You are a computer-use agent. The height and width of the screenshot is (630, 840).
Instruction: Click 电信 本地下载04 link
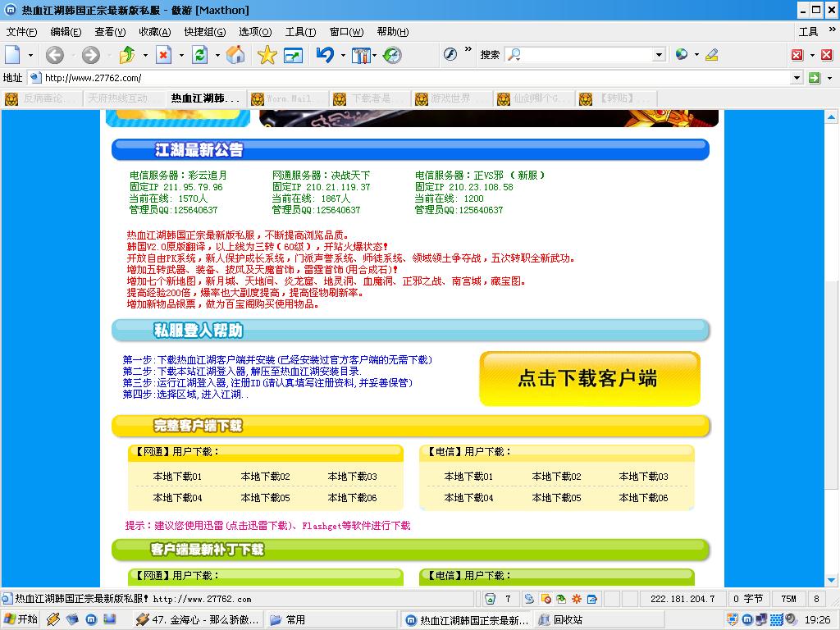(468, 498)
